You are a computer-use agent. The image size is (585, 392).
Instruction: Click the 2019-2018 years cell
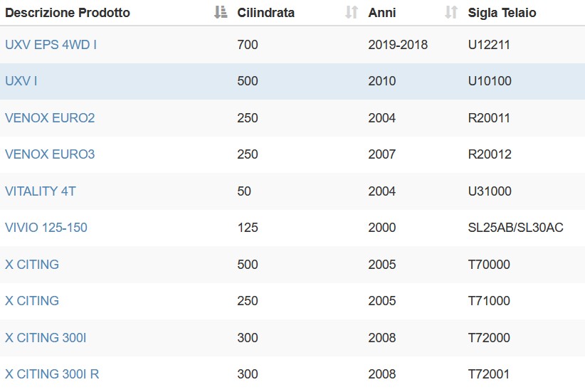(x=398, y=45)
